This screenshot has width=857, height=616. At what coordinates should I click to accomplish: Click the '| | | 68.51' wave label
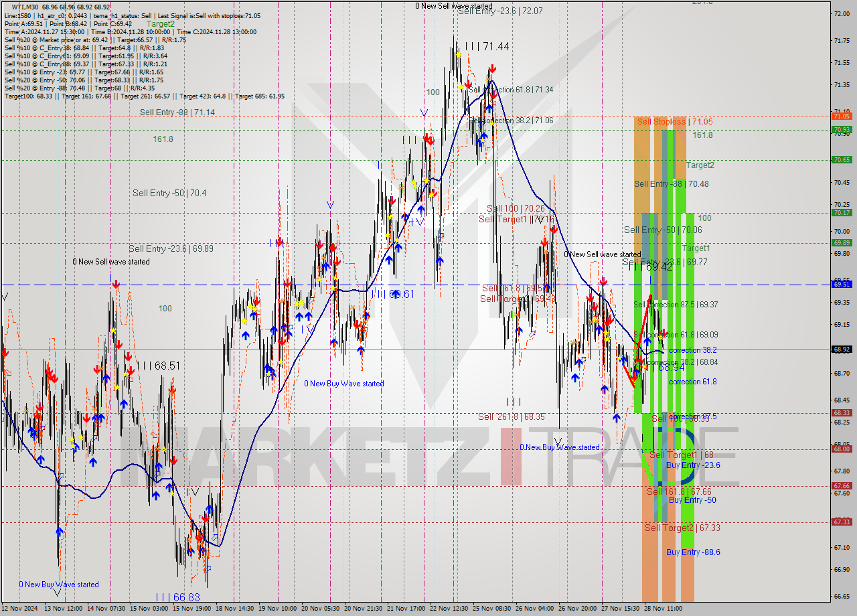tap(158, 366)
